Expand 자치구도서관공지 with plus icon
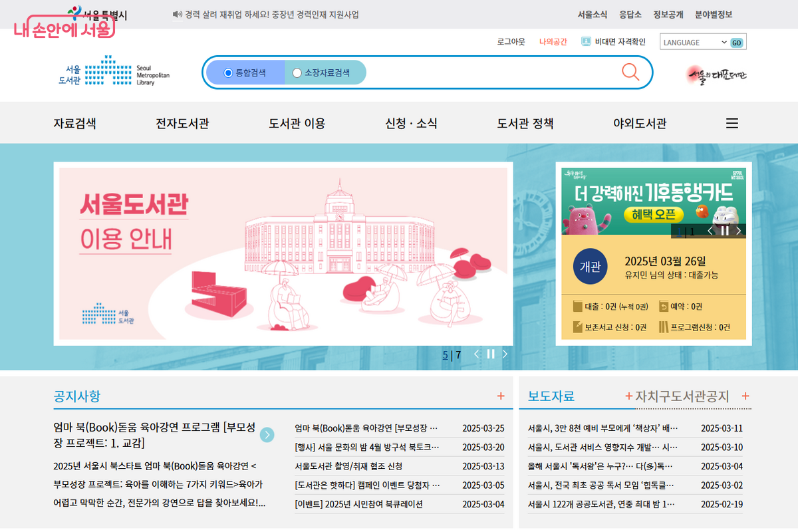The height and width of the screenshot is (532, 798). click(x=745, y=396)
